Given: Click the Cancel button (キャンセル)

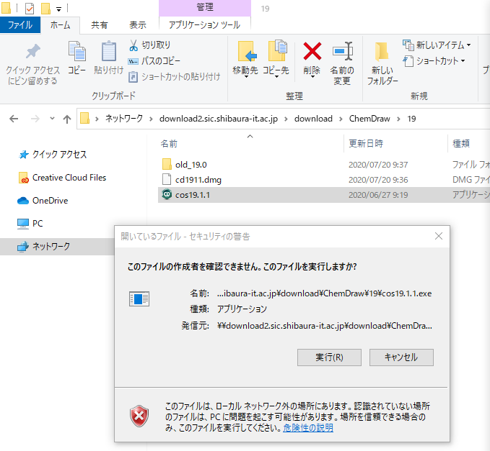Looking at the screenshot, I should point(401,357).
